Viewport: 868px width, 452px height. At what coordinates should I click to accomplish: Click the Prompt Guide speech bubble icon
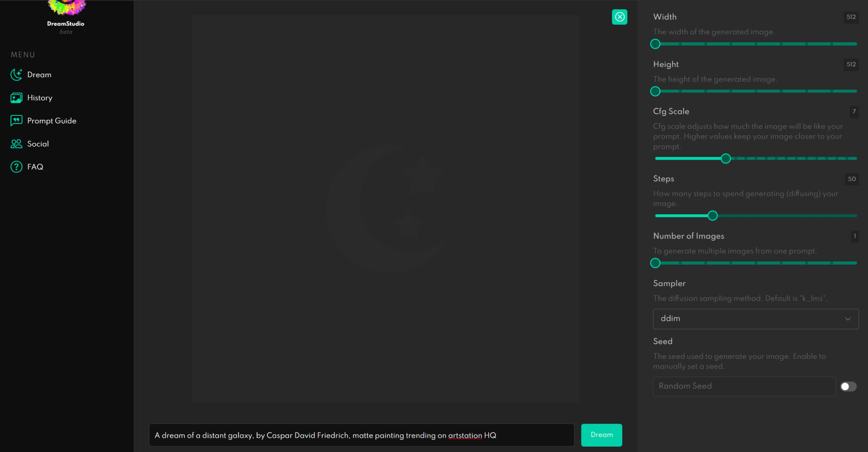pyautogui.click(x=16, y=121)
